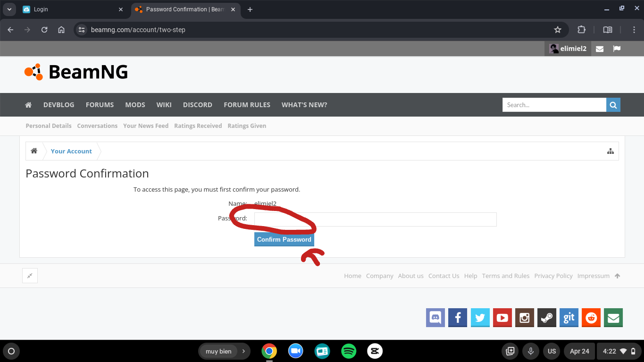Open DEVBLOG in navigation

coord(59,105)
